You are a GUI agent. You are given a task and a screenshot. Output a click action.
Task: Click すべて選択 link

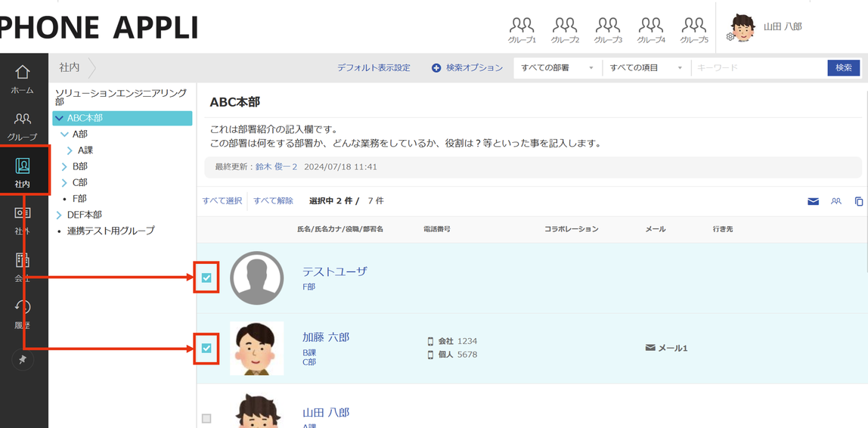[x=222, y=201]
